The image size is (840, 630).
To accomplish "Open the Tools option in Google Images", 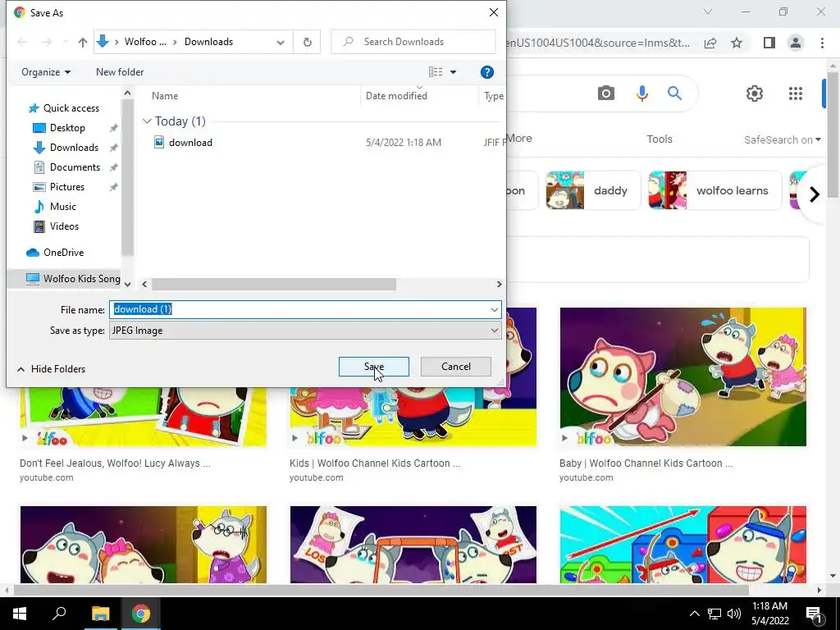I will [659, 139].
